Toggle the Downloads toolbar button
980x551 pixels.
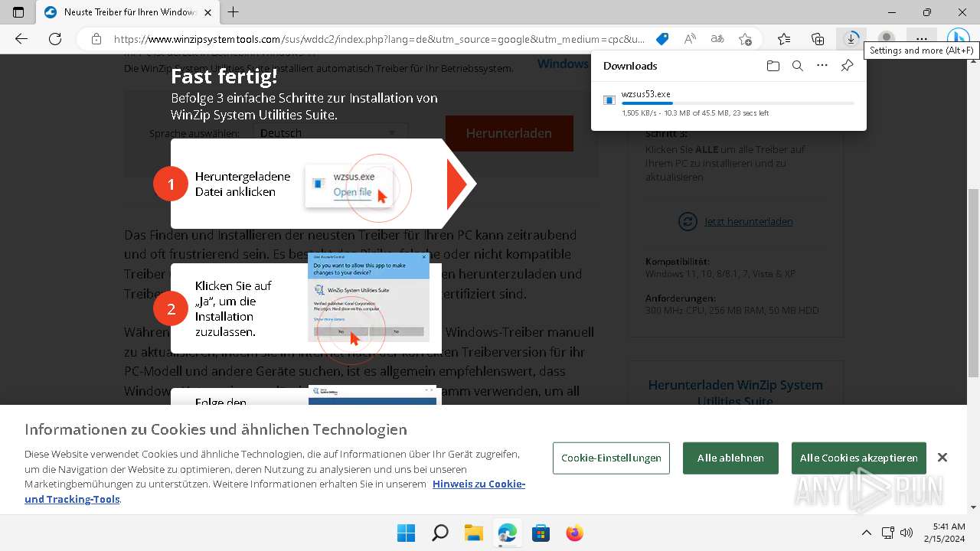(x=851, y=39)
